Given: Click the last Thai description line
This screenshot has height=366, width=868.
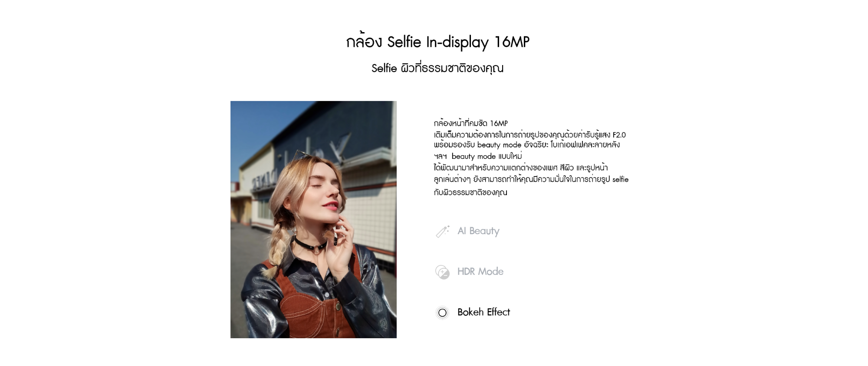Looking at the screenshot, I should pos(470,192).
